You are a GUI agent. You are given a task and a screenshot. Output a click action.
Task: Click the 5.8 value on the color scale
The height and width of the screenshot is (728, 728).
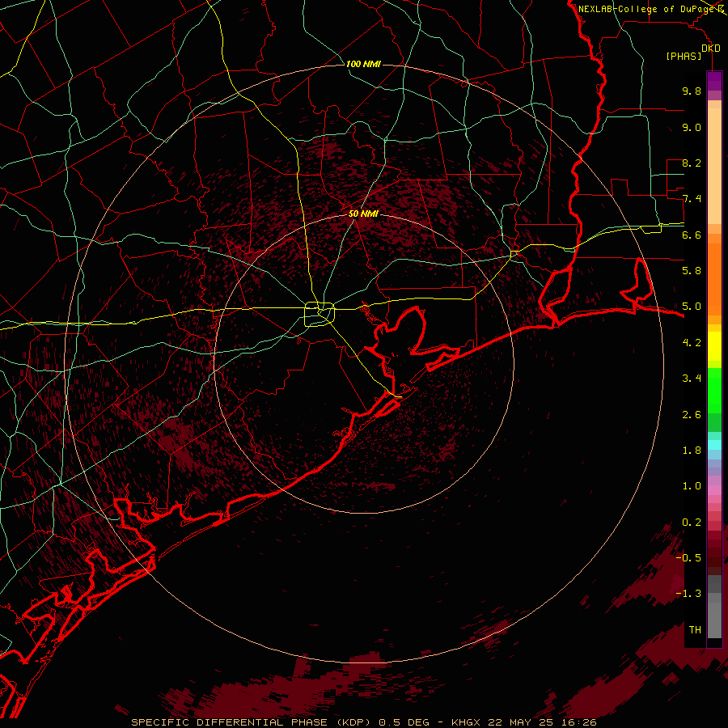[692, 271]
